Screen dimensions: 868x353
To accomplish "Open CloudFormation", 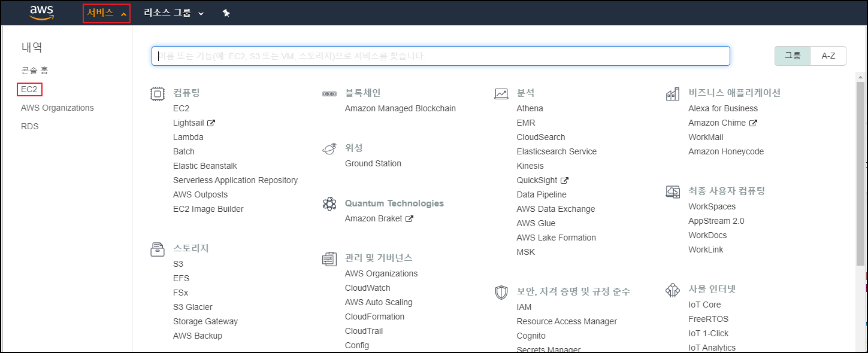I will pyautogui.click(x=375, y=317).
